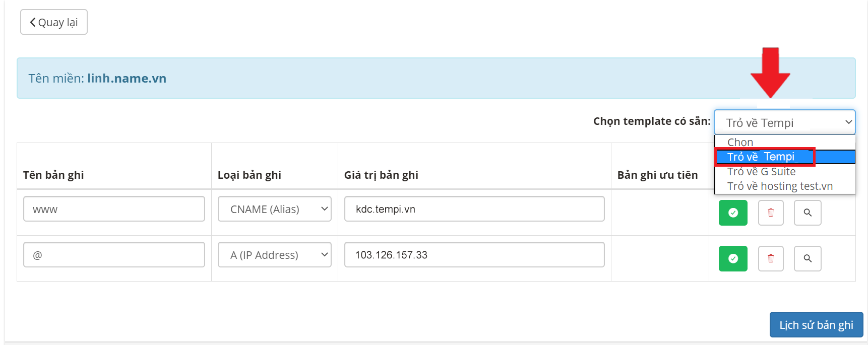Open the A (IP Address) type dropdown
This screenshot has width=868, height=345.
click(x=274, y=255)
